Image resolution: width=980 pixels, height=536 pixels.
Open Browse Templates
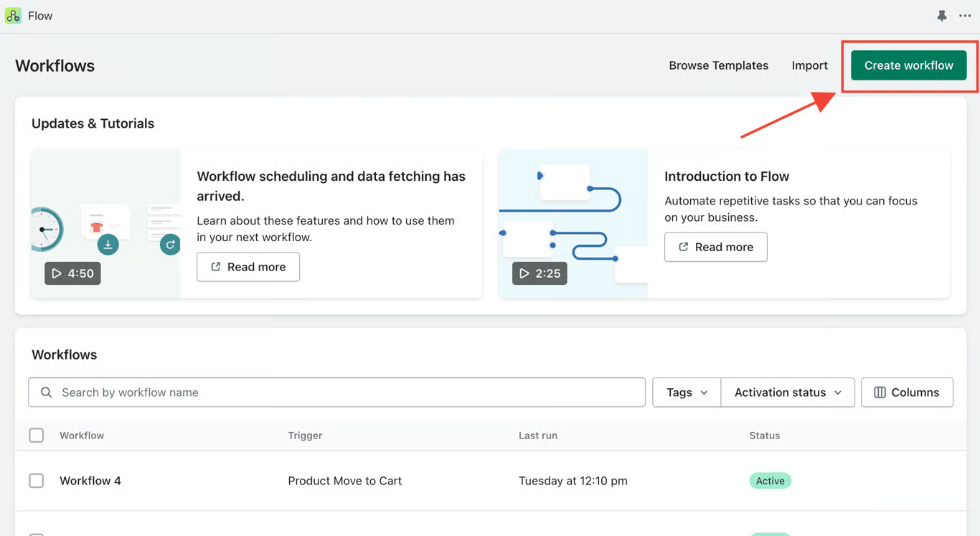(x=718, y=65)
